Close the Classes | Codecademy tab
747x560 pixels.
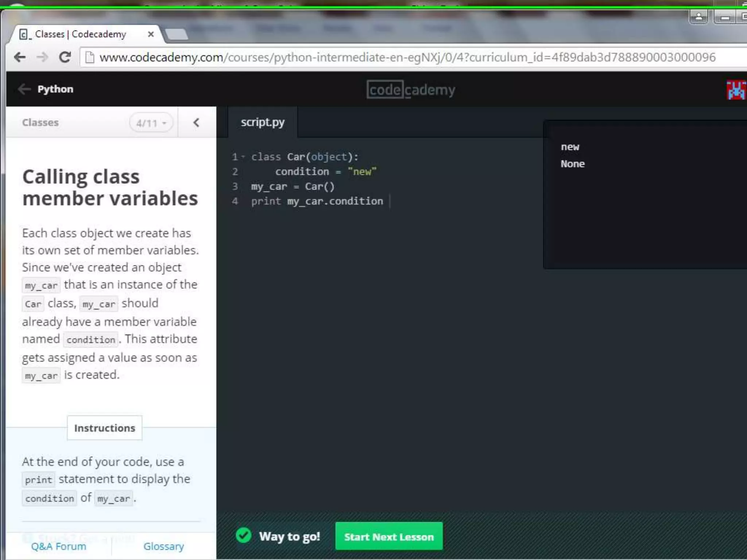pos(151,34)
